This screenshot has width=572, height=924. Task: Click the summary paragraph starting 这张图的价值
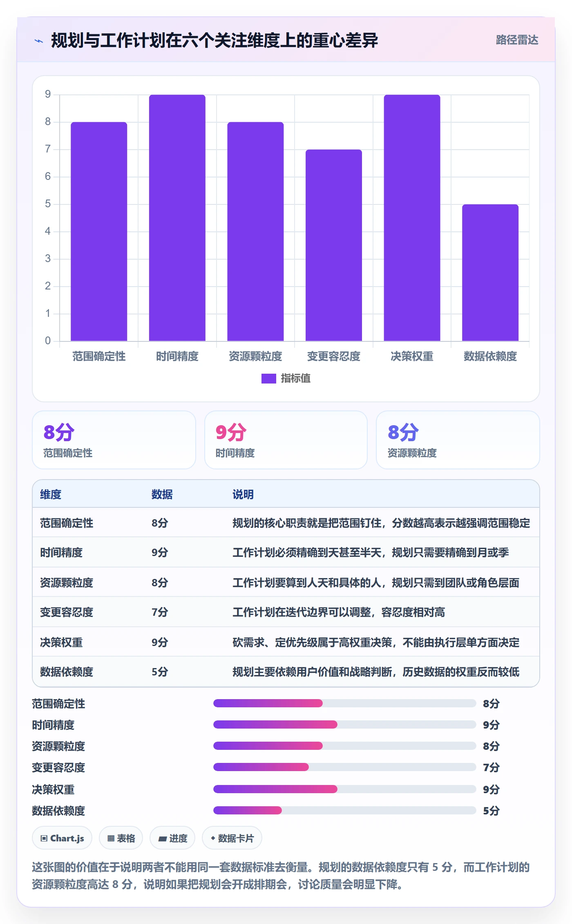click(281, 876)
